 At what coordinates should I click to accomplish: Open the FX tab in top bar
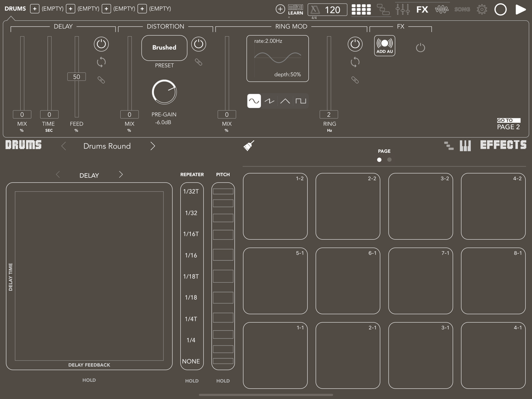pyautogui.click(x=422, y=9)
